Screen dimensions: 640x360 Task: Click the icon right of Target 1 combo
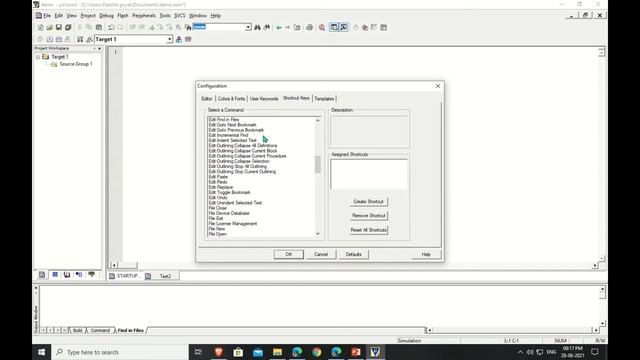pos(179,39)
